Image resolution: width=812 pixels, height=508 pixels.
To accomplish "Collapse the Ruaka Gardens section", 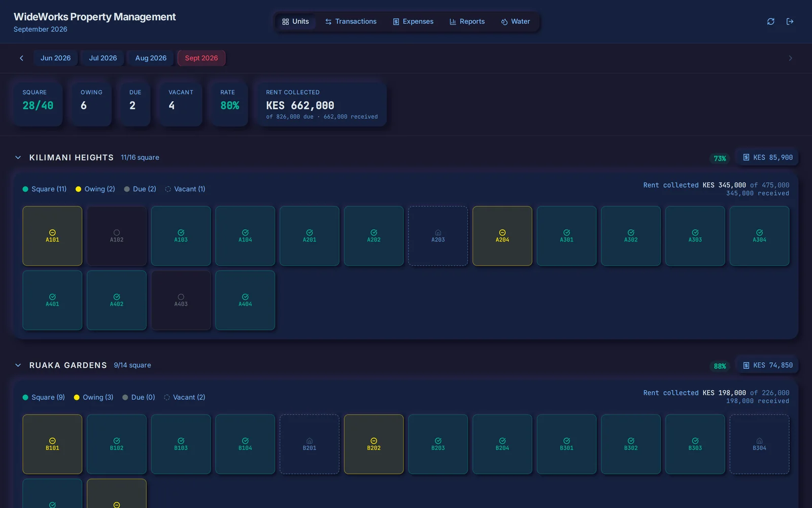I will [x=18, y=365].
